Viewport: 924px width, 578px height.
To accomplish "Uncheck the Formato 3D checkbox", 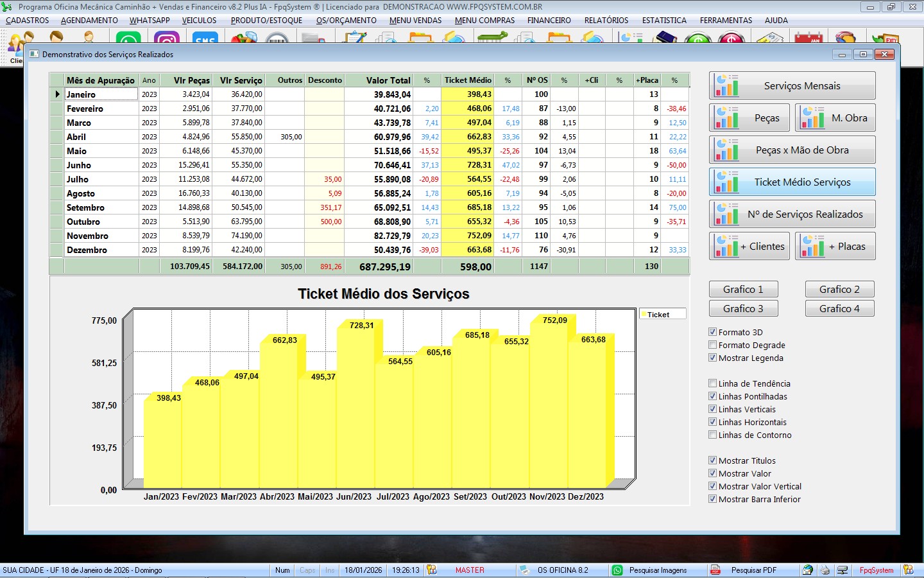I will pos(712,332).
